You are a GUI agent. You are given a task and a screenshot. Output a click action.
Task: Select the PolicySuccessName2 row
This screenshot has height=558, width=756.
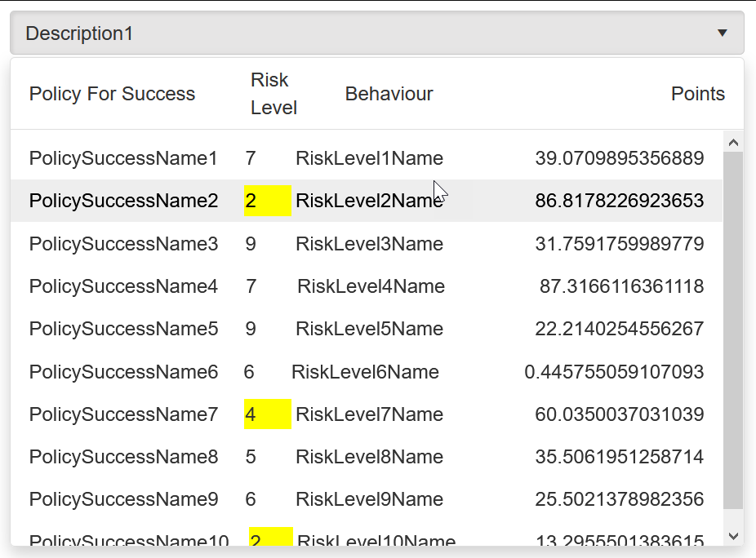click(123, 201)
